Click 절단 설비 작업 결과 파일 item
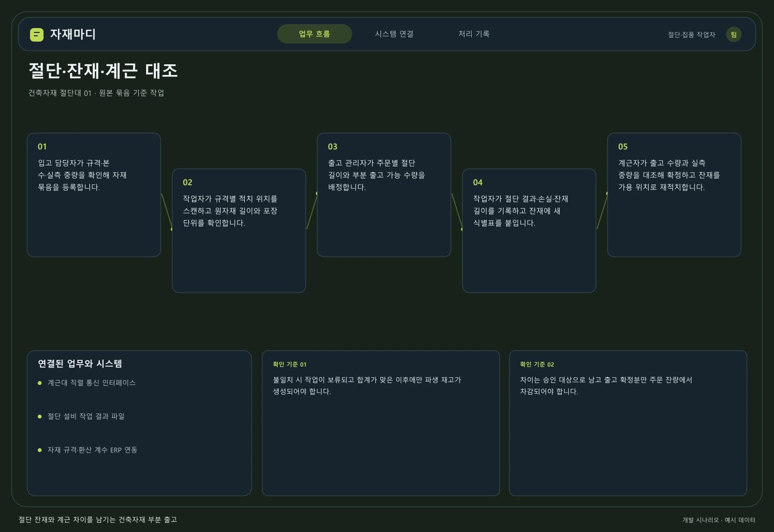Viewport: 774px width, 532px height. (86, 416)
